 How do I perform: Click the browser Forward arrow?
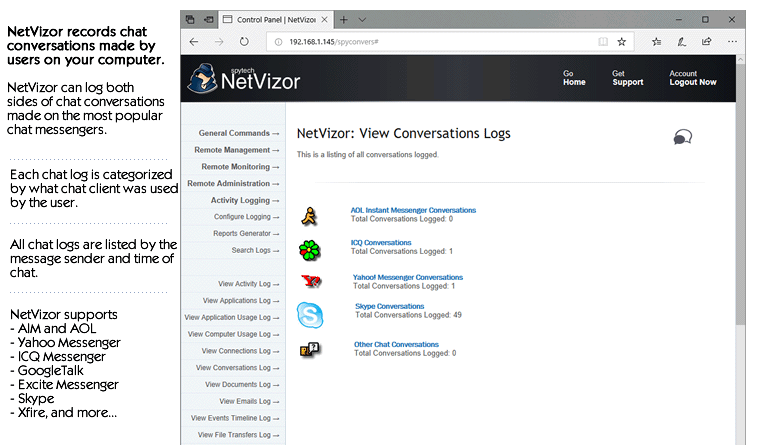(219, 42)
